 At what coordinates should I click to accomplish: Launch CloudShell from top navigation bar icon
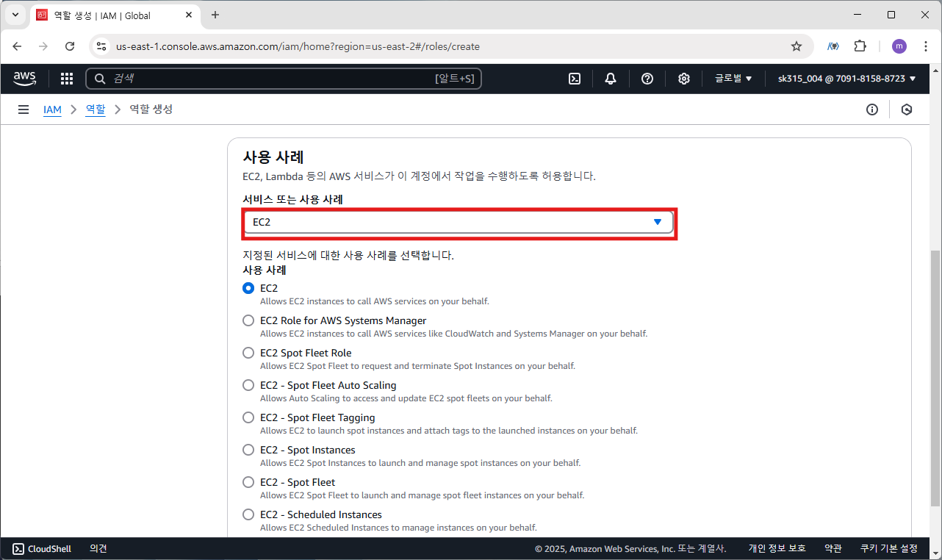pyautogui.click(x=575, y=79)
